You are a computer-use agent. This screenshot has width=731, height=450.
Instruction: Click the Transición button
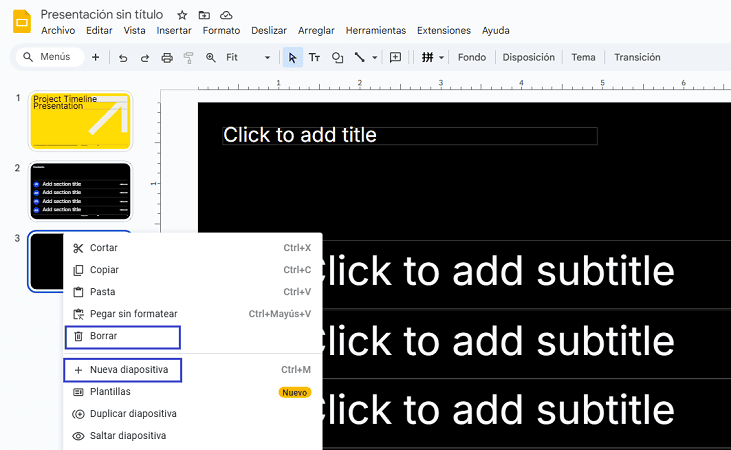point(637,57)
